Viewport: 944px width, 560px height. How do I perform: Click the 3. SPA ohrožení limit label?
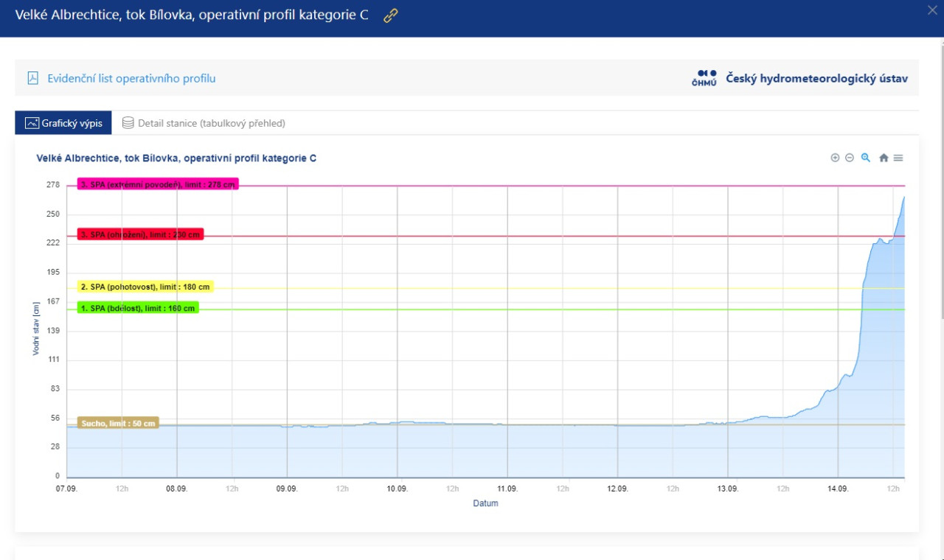point(140,234)
